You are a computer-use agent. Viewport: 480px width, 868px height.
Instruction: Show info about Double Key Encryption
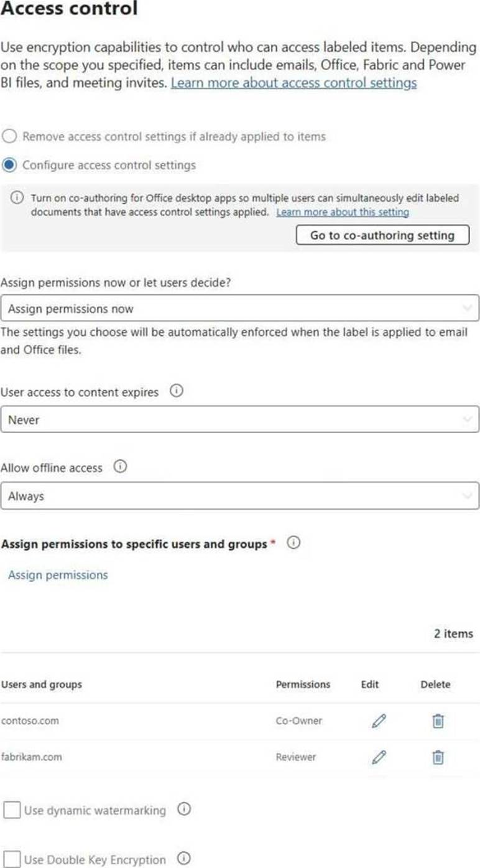click(x=184, y=859)
